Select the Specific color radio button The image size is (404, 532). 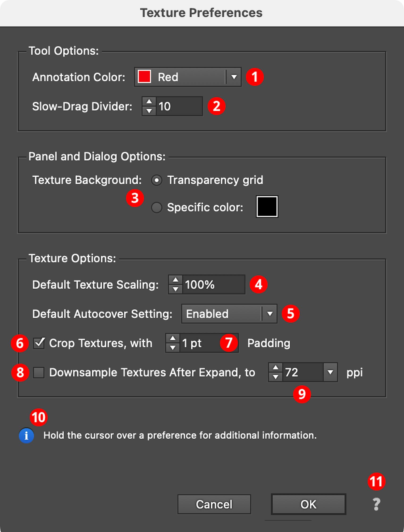[x=157, y=207]
